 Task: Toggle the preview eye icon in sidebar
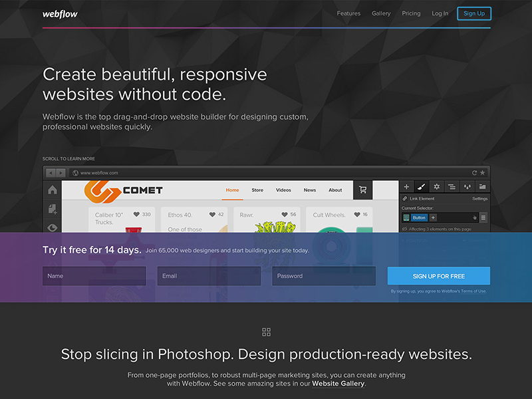coord(53,227)
